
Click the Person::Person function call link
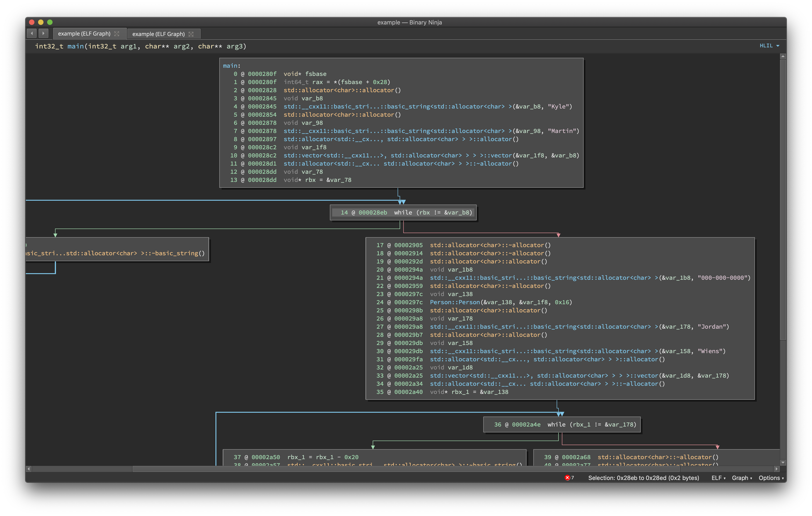[454, 302]
